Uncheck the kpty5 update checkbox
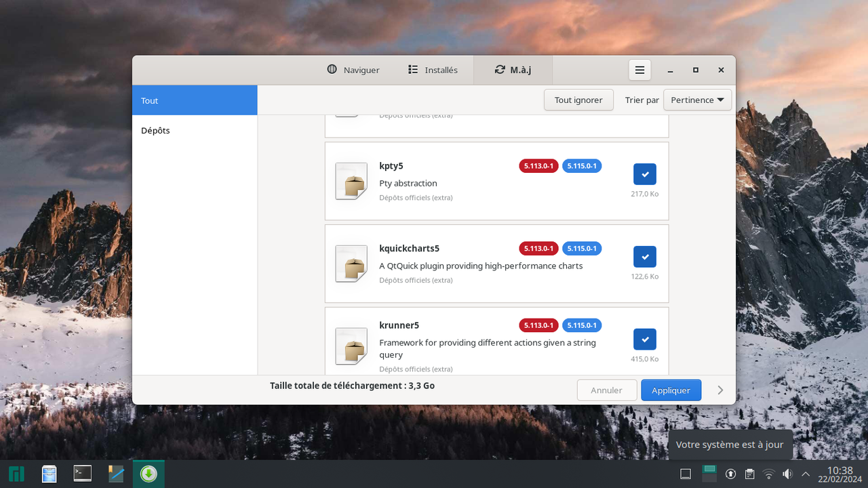This screenshot has height=488, width=868. 645,174
